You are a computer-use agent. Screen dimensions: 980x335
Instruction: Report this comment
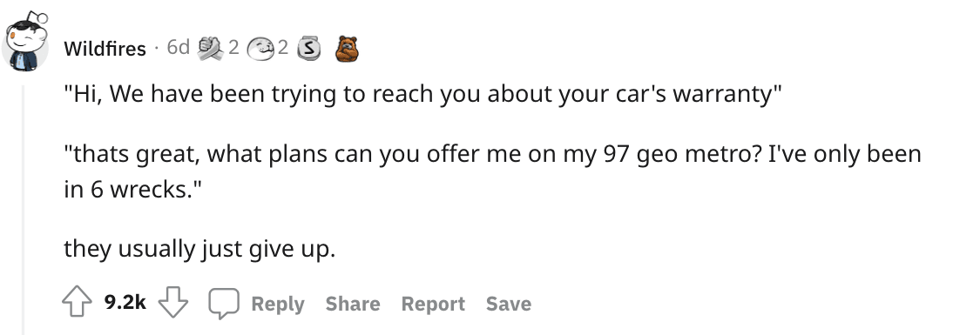pos(433,304)
